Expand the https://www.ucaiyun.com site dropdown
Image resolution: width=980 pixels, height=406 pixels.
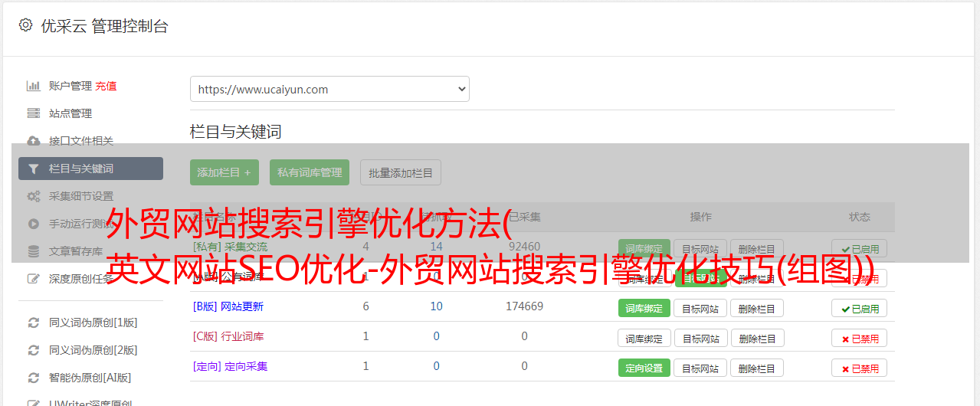click(x=329, y=89)
